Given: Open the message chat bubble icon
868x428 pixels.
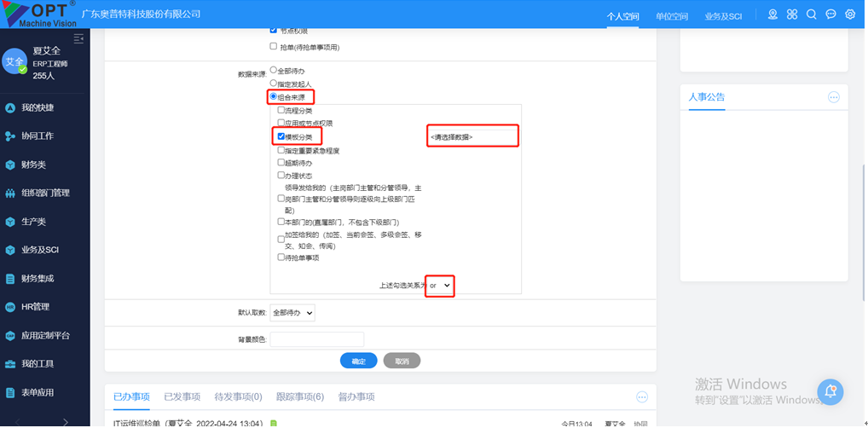Looking at the screenshot, I should pyautogui.click(x=830, y=14).
